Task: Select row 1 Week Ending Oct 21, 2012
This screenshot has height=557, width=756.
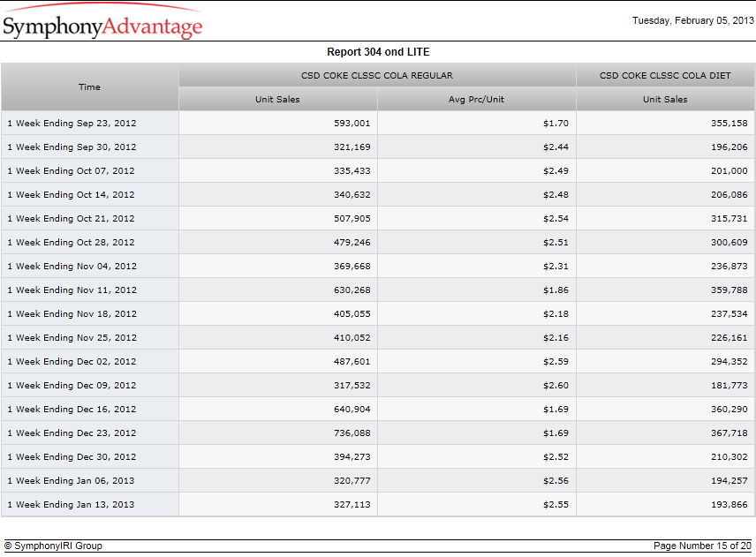Action: tap(377, 219)
